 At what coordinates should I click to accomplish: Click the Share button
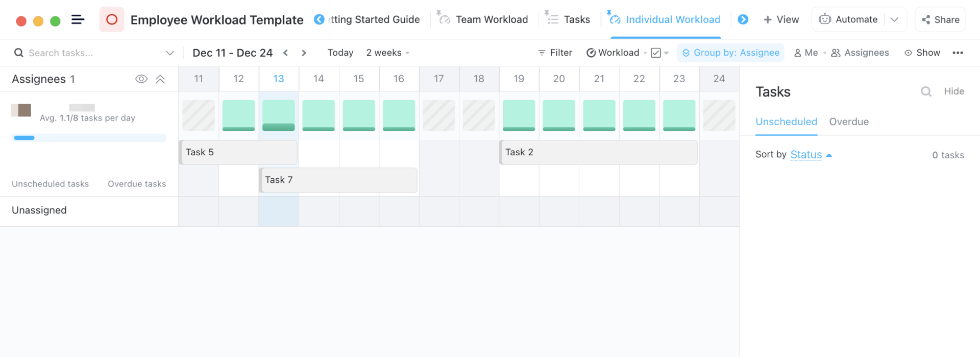[940, 19]
